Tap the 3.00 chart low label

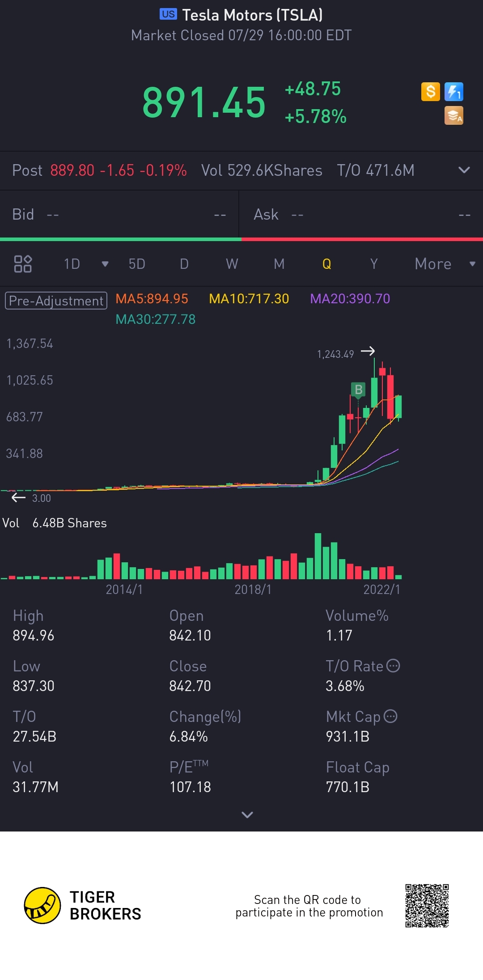point(42,498)
